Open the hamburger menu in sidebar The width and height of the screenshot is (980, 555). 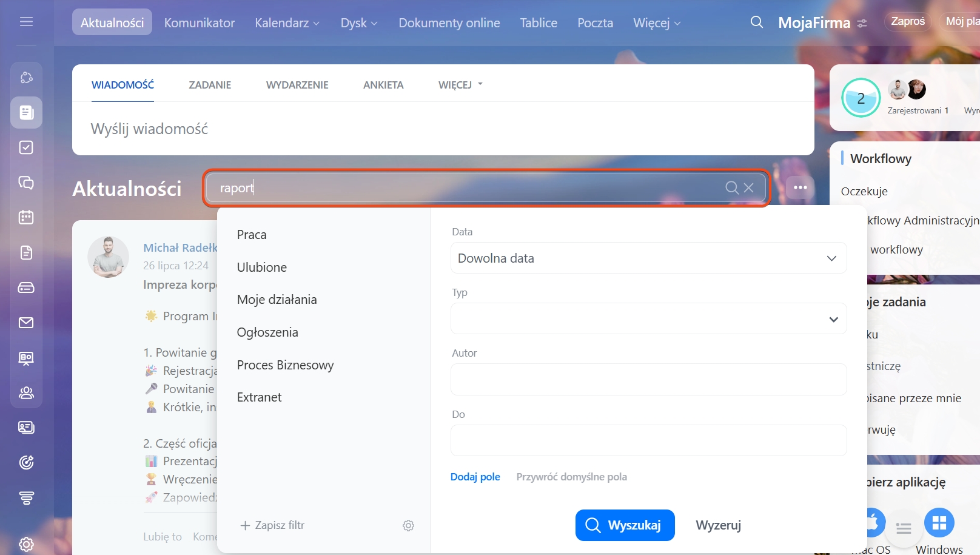coord(26,22)
